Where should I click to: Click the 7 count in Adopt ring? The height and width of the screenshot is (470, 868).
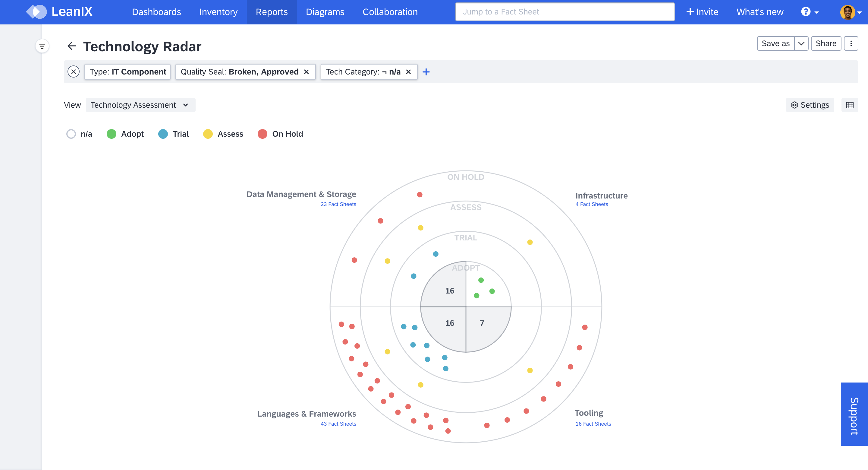coord(482,323)
